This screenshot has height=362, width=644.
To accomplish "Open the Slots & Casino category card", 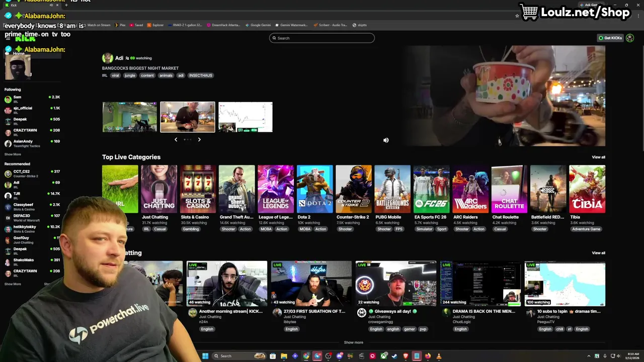I will point(198,189).
